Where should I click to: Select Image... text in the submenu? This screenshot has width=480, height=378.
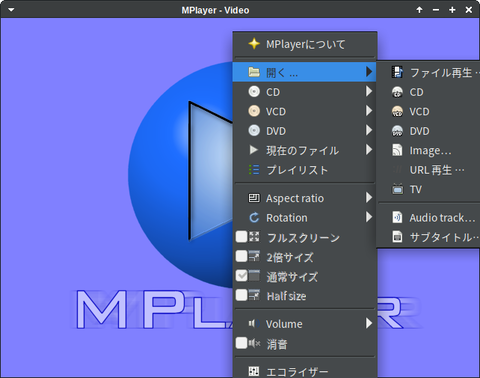[430, 151]
